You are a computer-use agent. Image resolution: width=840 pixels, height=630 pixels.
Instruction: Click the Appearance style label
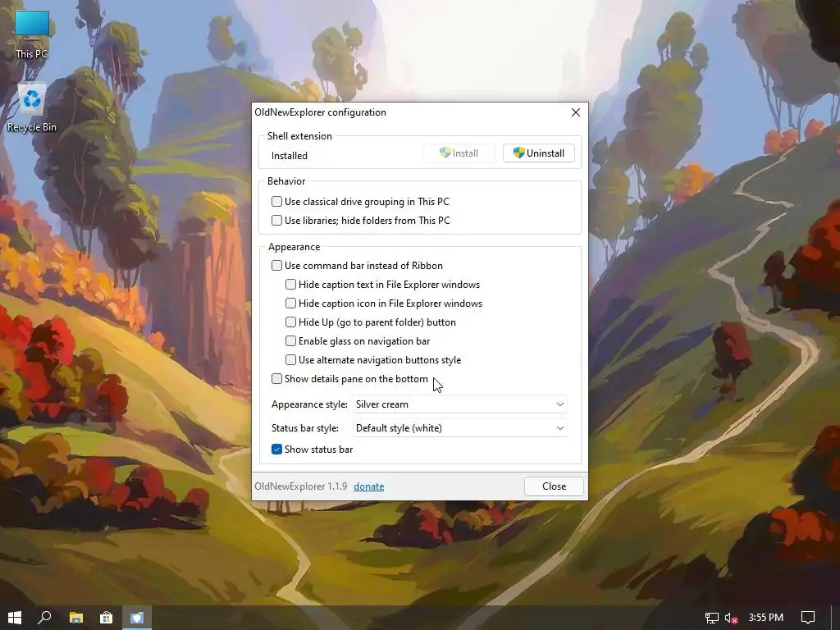point(309,404)
